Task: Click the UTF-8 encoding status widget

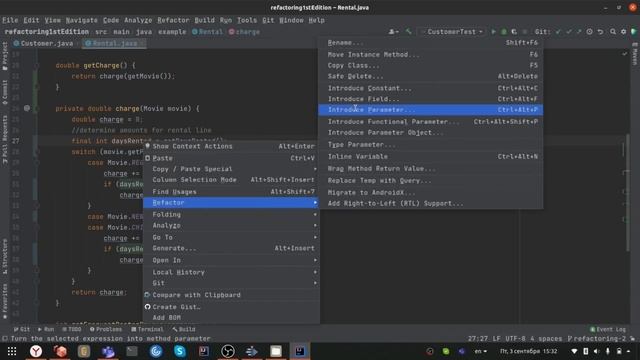Action: pos(515,338)
